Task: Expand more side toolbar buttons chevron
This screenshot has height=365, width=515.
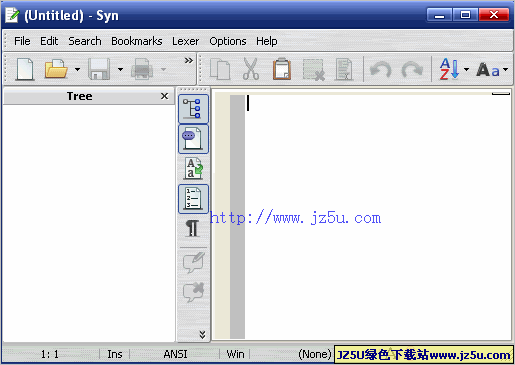Action: pyautogui.click(x=202, y=334)
